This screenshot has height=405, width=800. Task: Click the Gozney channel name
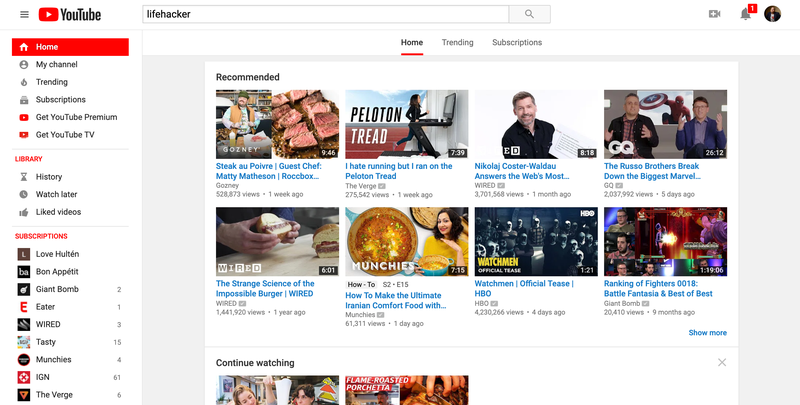click(x=227, y=186)
